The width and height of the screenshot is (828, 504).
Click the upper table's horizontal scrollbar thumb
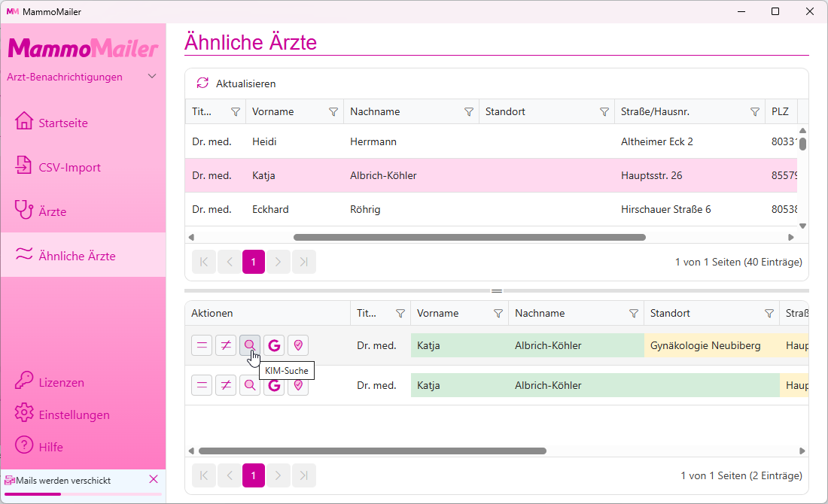point(470,238)
